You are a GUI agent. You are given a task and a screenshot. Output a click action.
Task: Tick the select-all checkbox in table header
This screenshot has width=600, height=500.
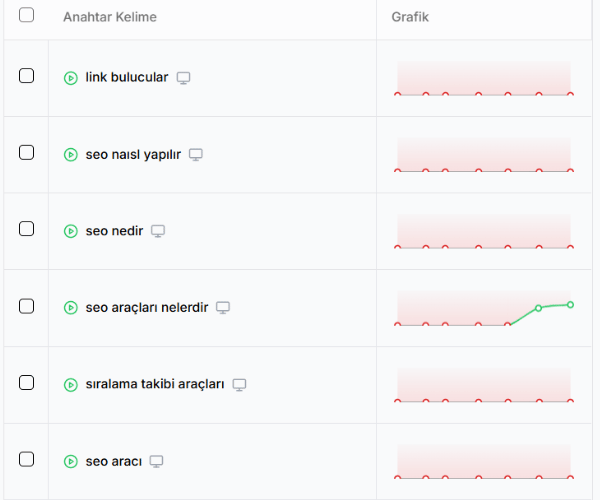tap(26, 15)
